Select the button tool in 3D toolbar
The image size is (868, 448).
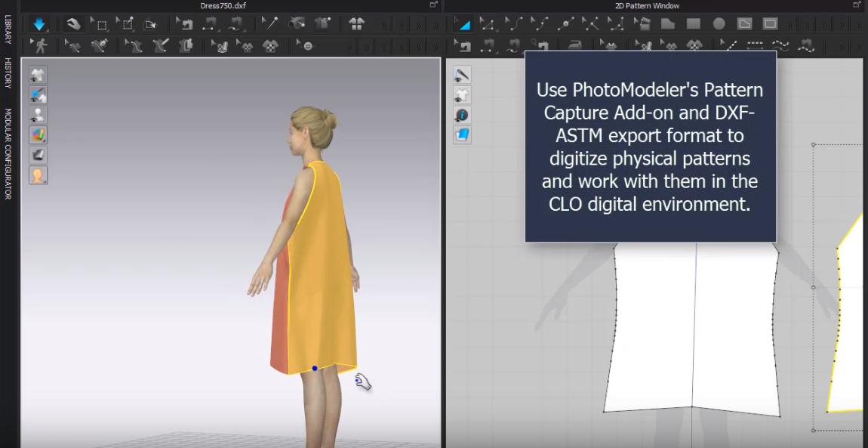[305, 45]
